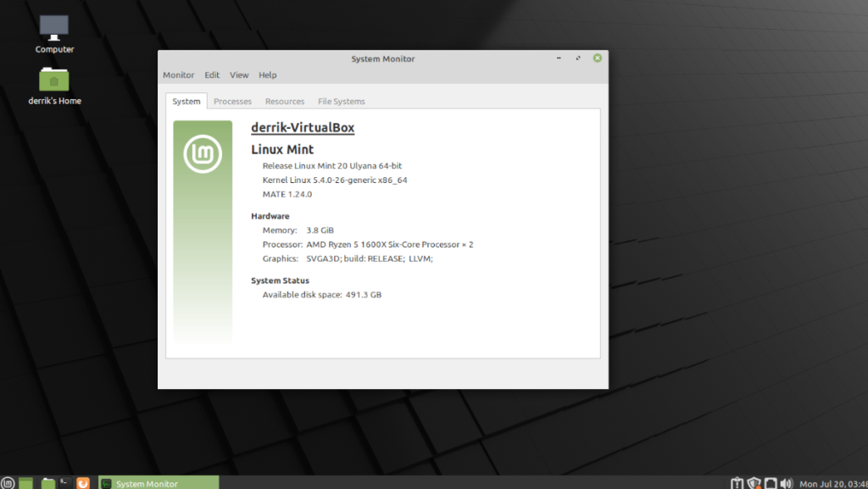Screen dimensions: 868x489
Task: Open the volume control in the system tray
Action: 787,482
